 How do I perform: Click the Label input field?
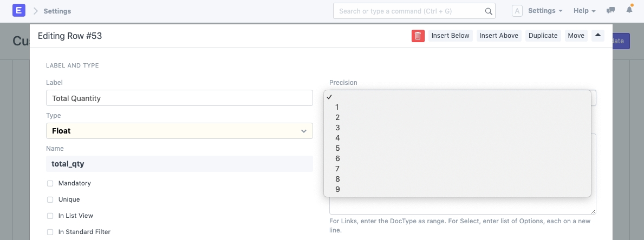click(179, 98)
